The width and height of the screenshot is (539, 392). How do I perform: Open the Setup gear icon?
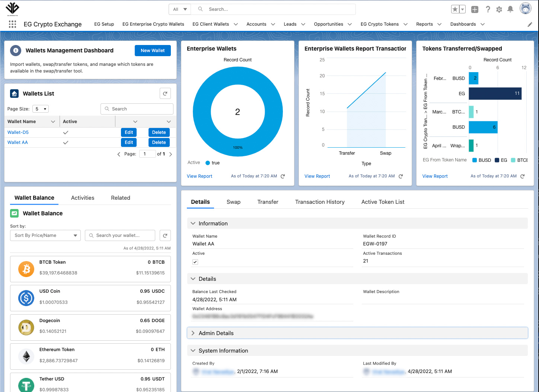click(x=499, y=9)
